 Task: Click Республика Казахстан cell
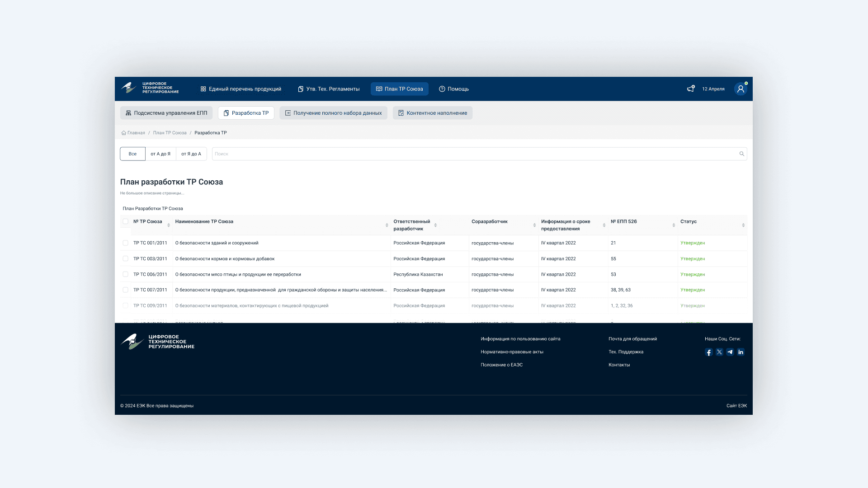coord(418,274)
